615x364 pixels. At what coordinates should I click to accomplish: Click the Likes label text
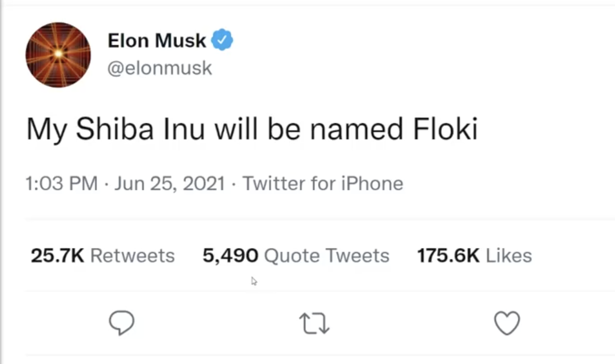click(509, 255)
